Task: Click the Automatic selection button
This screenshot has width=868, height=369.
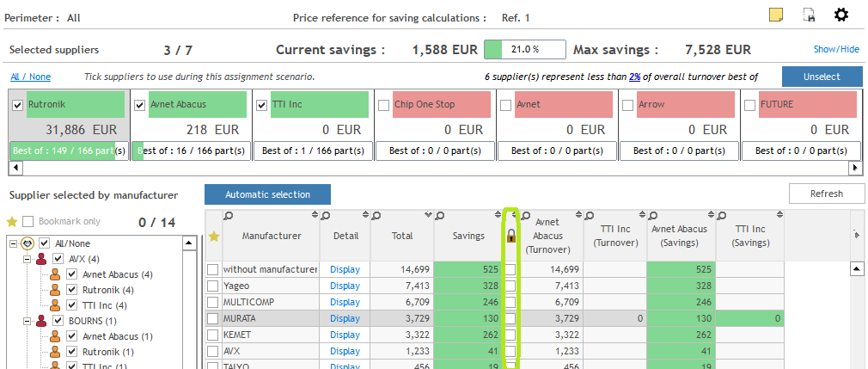Action: (267, 194)
